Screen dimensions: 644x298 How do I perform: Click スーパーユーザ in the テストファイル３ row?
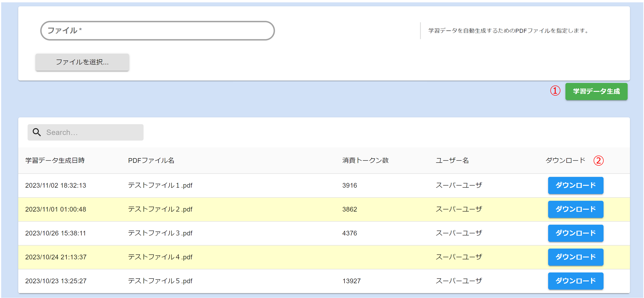coord(459,233)
